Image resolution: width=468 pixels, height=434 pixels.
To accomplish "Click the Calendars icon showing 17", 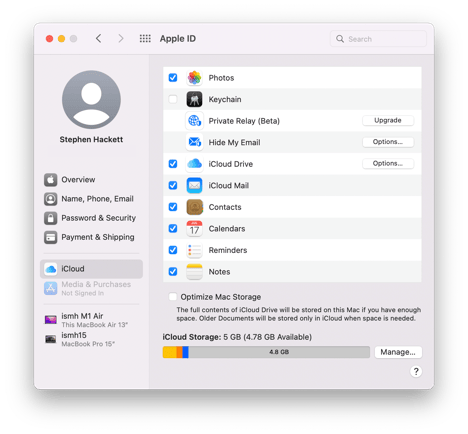I will coord(194,228).
